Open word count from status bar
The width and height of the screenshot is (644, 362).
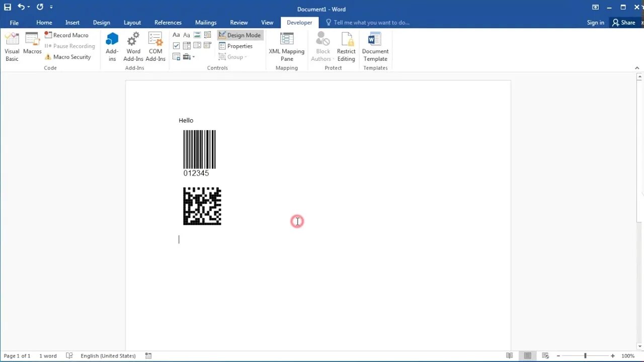point(48,356)
